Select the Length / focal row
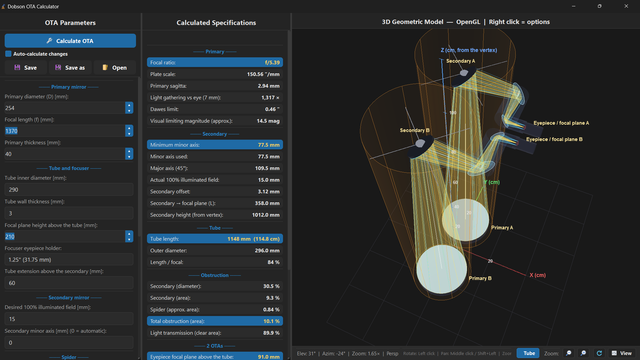The width and height of the screenshot is (640, 360). [x=215, y=262]
